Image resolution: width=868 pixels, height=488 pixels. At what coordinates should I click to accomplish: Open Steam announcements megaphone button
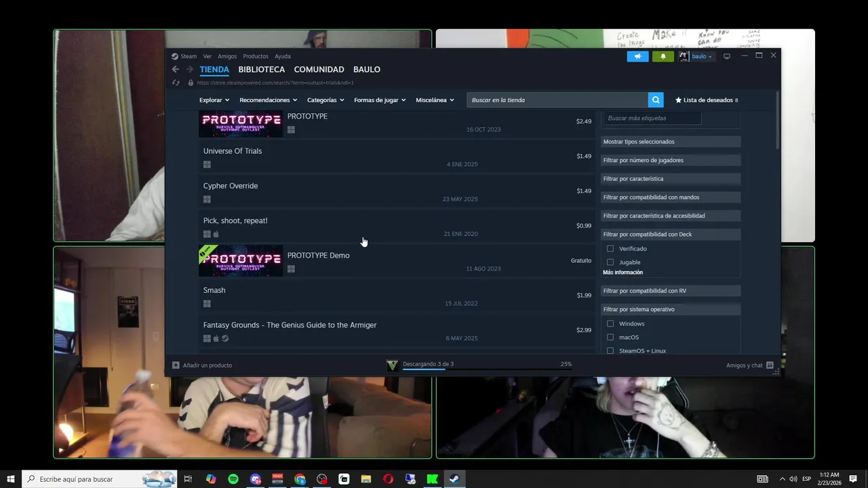(637, 56)
